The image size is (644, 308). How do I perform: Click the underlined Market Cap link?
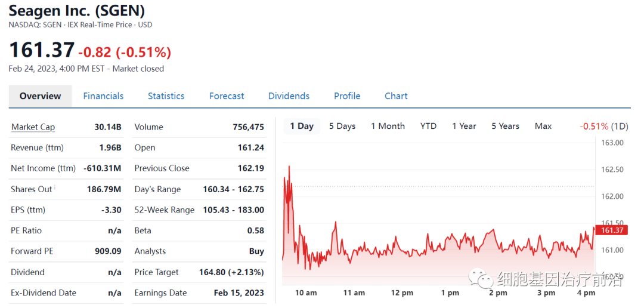(x=33, y=127)
